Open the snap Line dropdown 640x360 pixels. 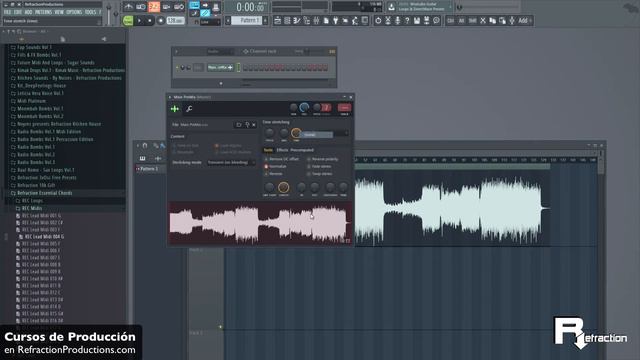pos(210,22)
